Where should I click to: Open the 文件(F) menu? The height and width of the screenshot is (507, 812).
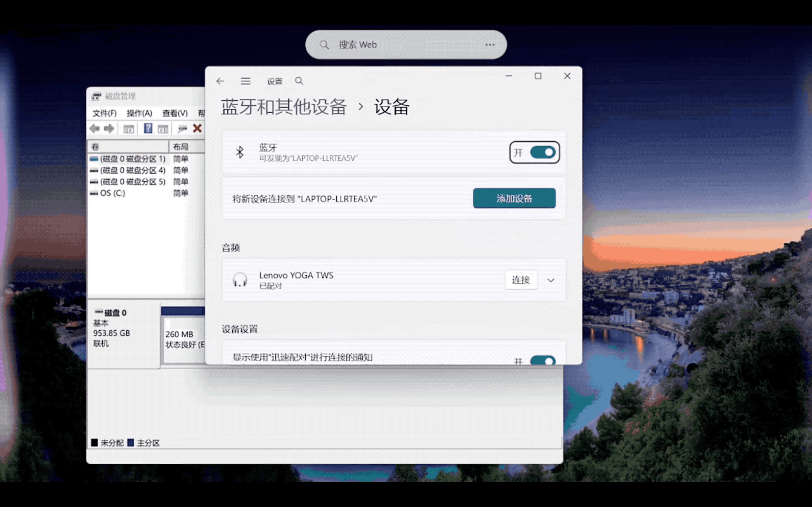point(104,113)
